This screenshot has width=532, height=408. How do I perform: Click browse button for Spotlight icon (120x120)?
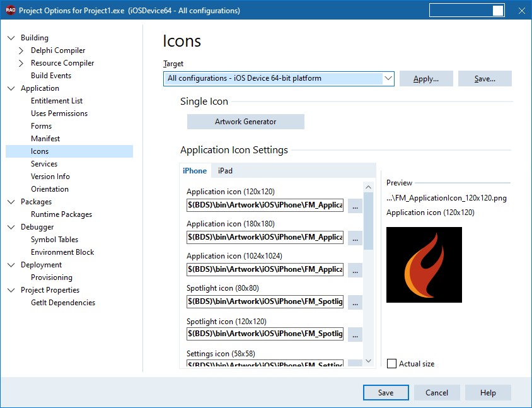pos(355,334)
